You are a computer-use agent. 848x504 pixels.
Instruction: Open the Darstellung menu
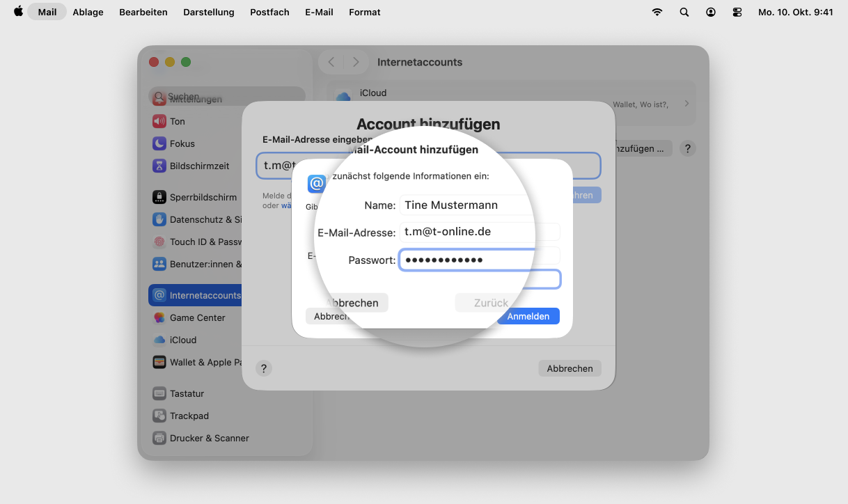(208, 13)
